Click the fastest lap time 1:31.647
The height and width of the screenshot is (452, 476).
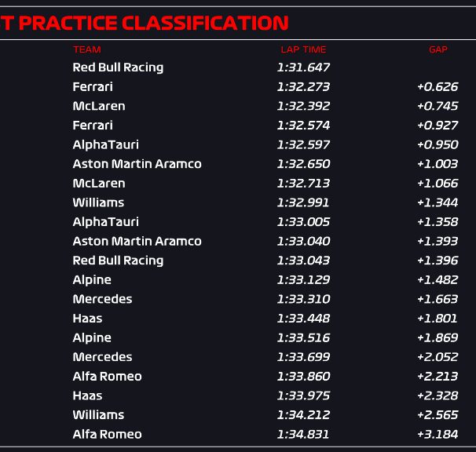(x=303, y=67)
